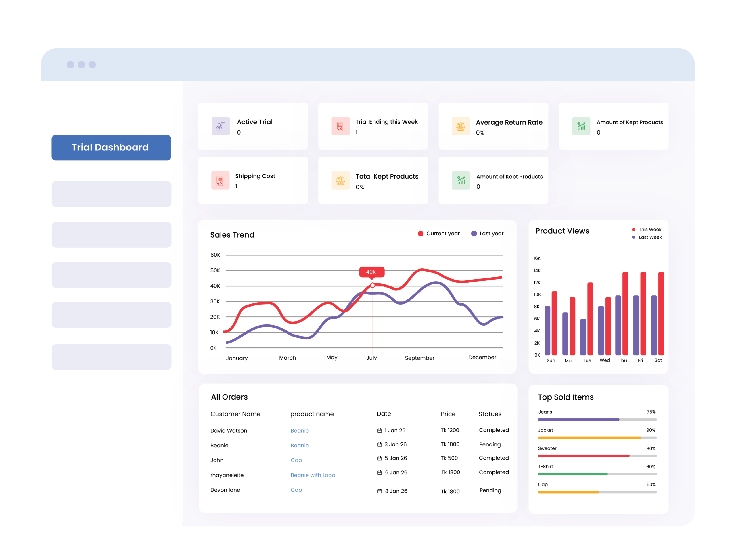Toggle the Current year legend marker
736x560 pixels.
tap(421, 234)
